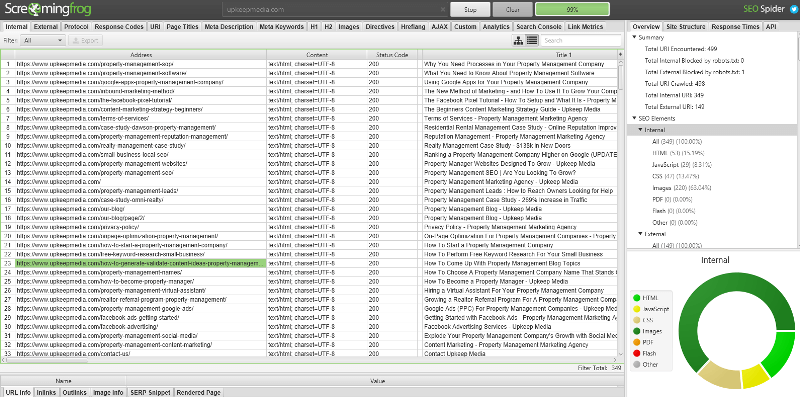Open the Directives tab
The width and height of the screenshot is (800, 397).
point(380,27)
